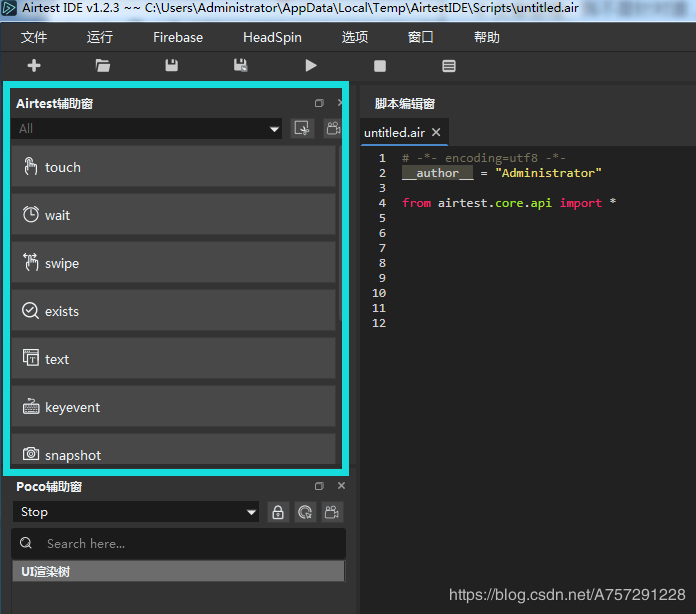696x614 pixels.
Task: Open the All filter dropdown
Action: pos(146,129)
